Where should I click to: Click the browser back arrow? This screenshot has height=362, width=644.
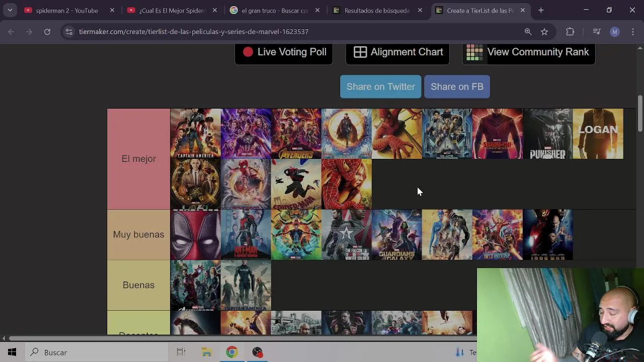click(11, 32)
